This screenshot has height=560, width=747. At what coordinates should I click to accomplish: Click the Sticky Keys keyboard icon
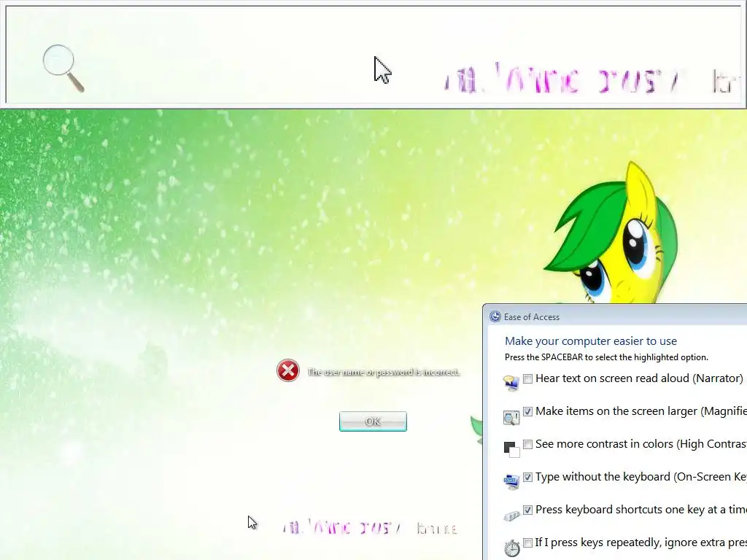point(511,516)
